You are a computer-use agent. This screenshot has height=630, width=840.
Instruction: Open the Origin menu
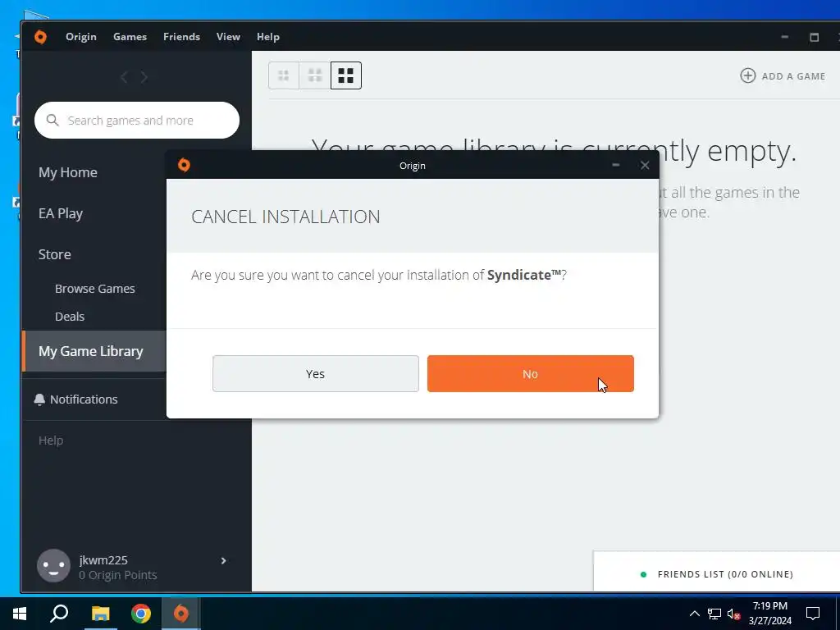pos(81,36)
